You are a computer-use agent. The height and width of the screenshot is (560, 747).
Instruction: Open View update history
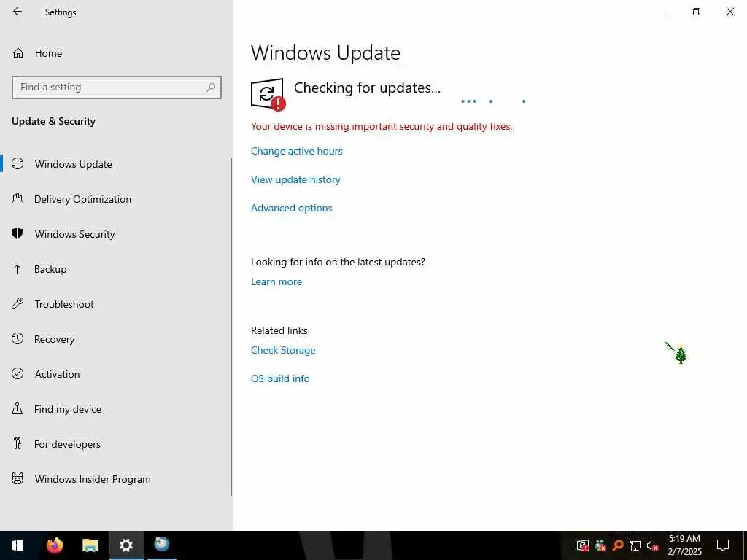point(295,179)
